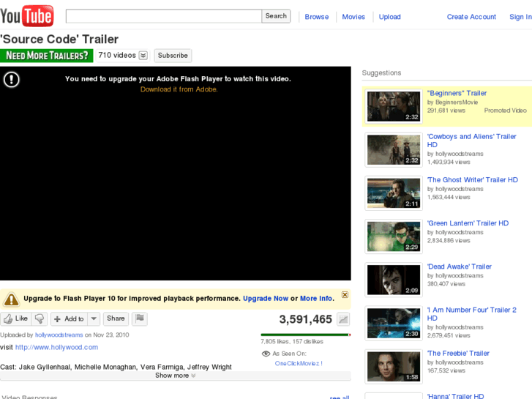
Task: Open the Browse tab
Action: 316,17
